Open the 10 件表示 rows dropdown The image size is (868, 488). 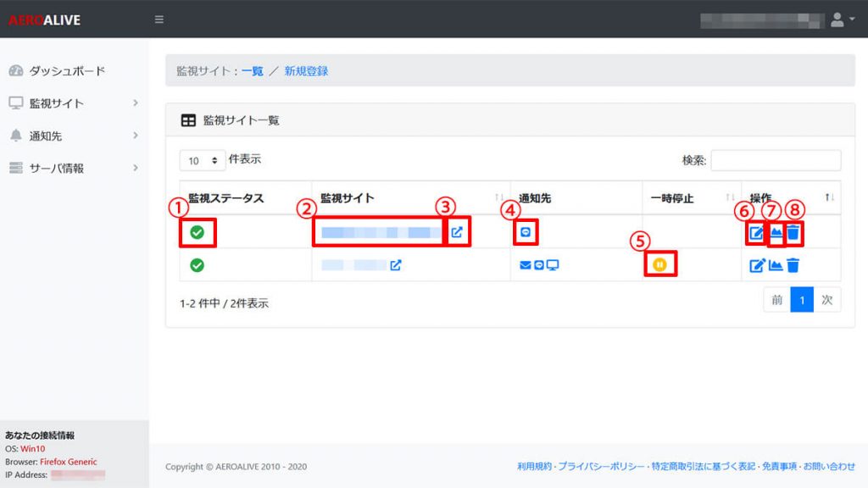point(202,160)
